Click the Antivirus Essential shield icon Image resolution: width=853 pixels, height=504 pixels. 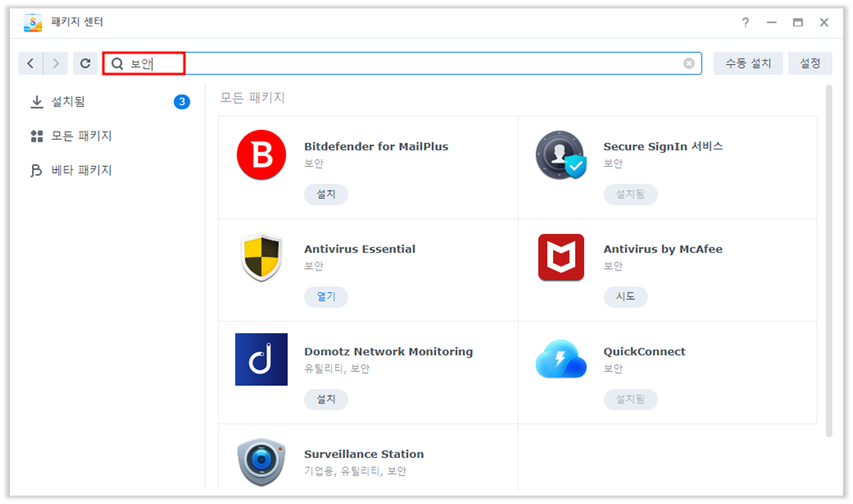(x=261, y=257)
